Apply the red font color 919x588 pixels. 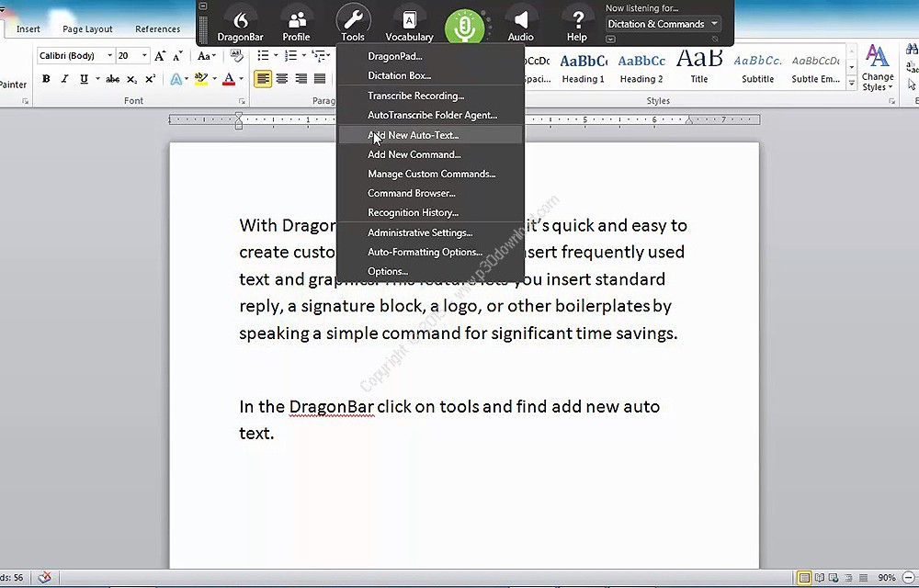(229, 79)
